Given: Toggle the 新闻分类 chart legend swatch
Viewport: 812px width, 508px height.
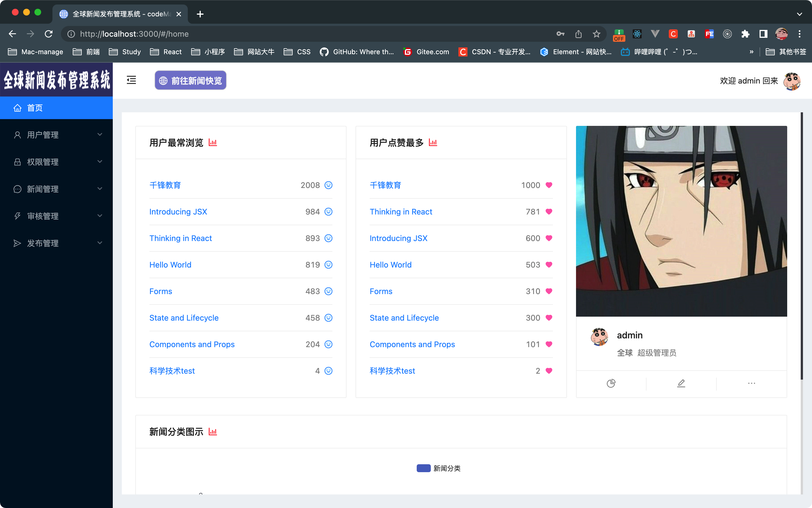Looking at the screenshot, I should [423, 468].
